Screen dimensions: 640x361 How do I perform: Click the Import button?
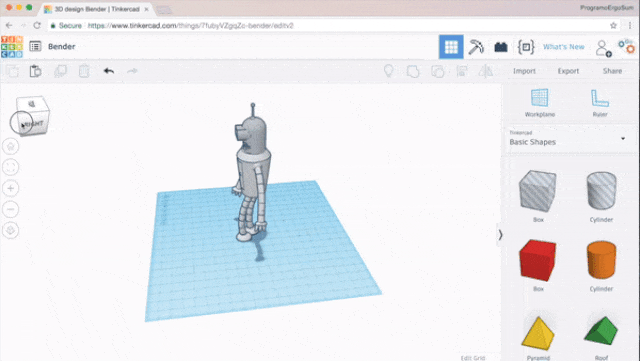524,71
